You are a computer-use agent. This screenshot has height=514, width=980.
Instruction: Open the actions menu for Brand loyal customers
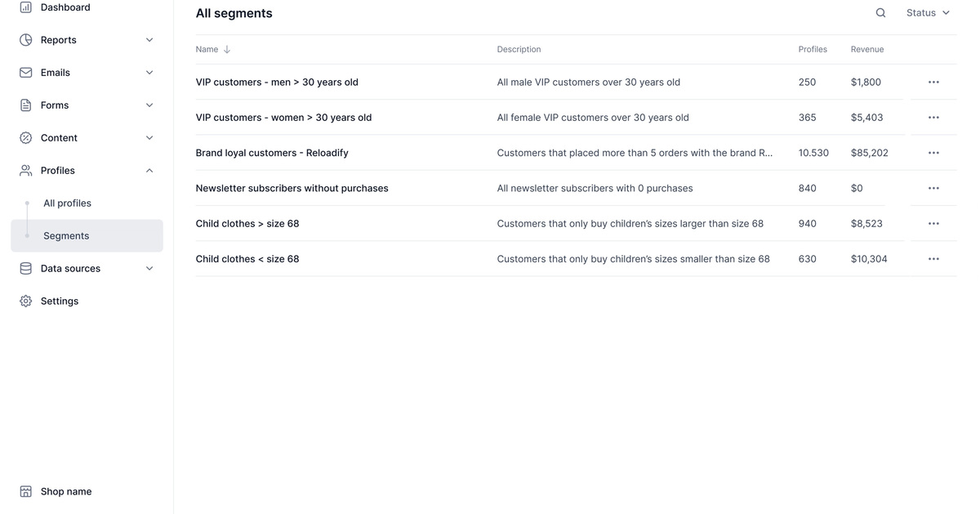(933, 152)
